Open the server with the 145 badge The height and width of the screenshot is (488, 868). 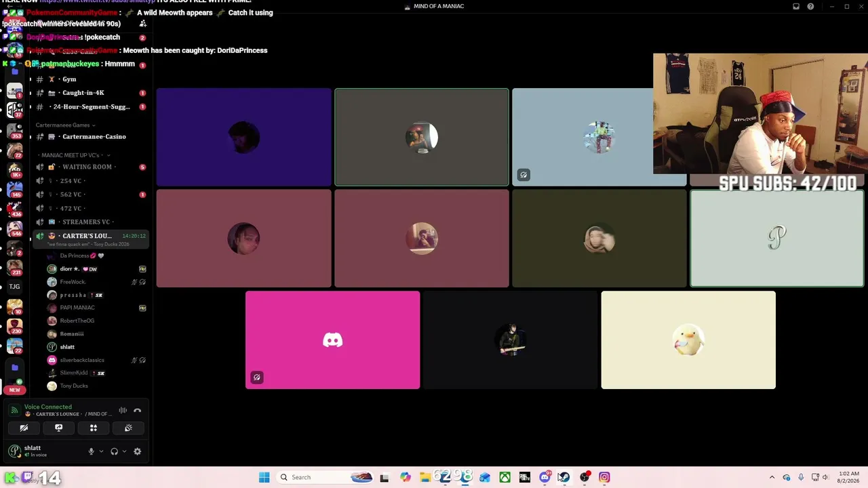[x=14, y=189]
